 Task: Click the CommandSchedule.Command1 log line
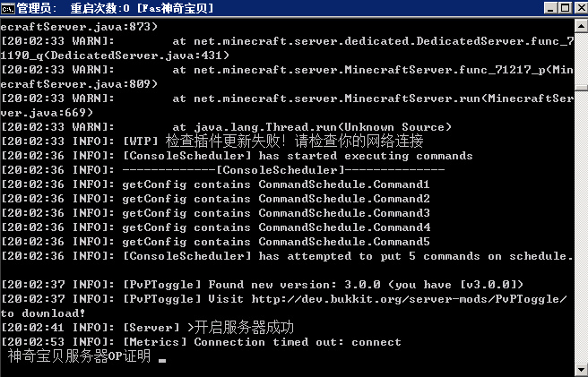click(215, 184)
